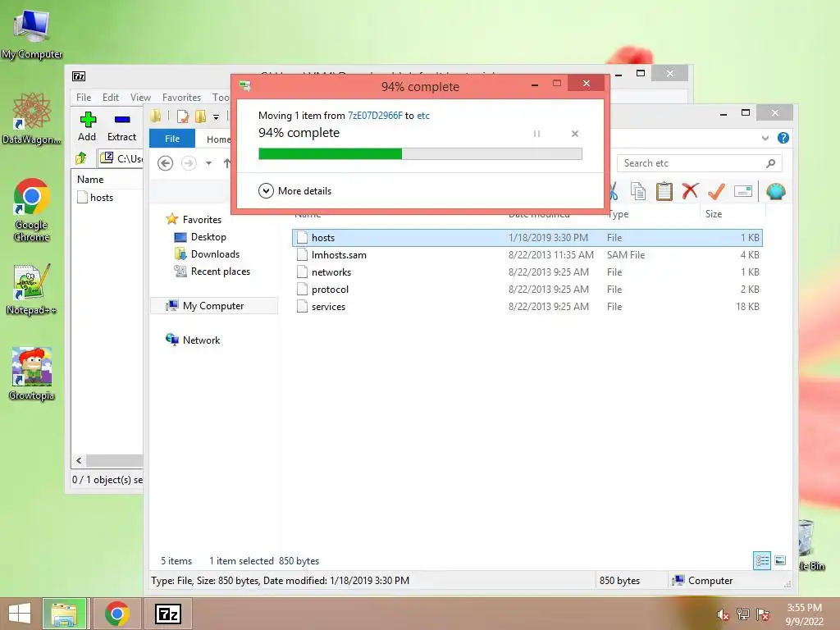
Task: Expand the Explorer ribbon chevron
Action: coord(765,138)
